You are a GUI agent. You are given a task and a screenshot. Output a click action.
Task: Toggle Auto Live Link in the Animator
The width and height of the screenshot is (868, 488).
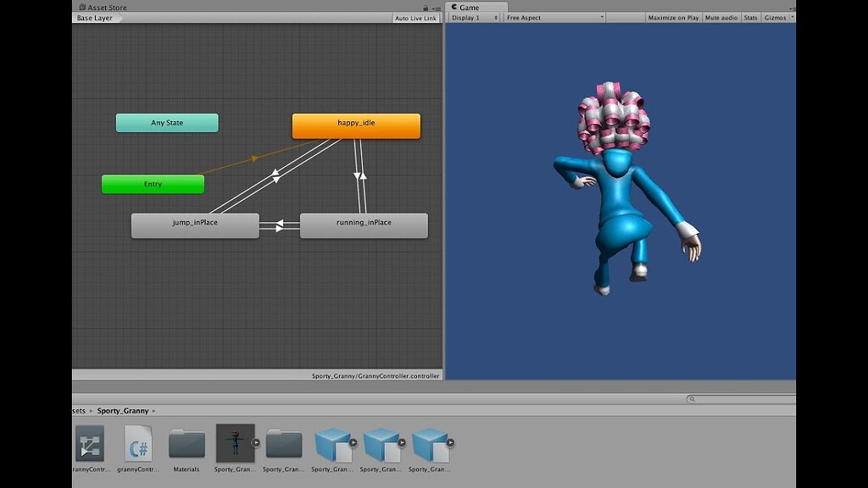click(415, 17)
